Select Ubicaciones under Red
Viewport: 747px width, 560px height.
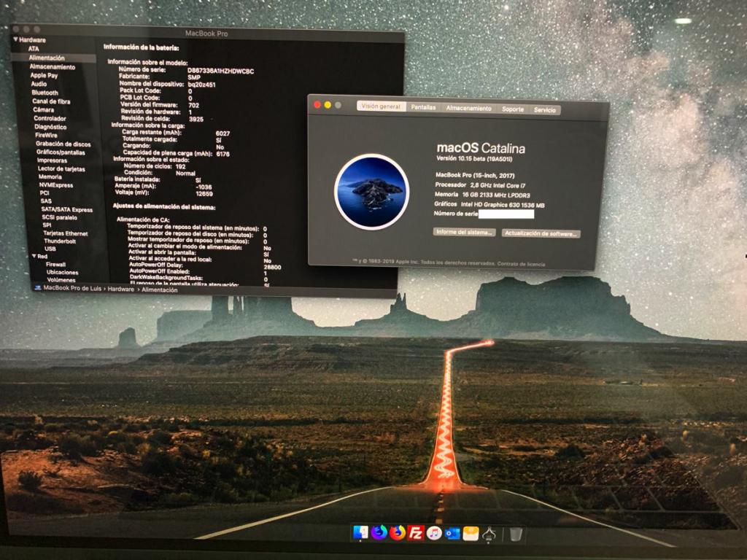point(63,273)
